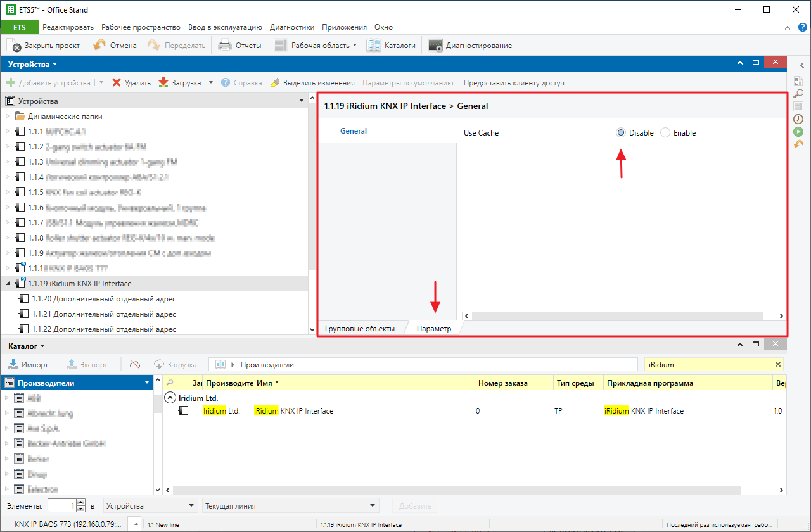
Task: Click the green play icon in sidebar
Action: coord(799,131)
